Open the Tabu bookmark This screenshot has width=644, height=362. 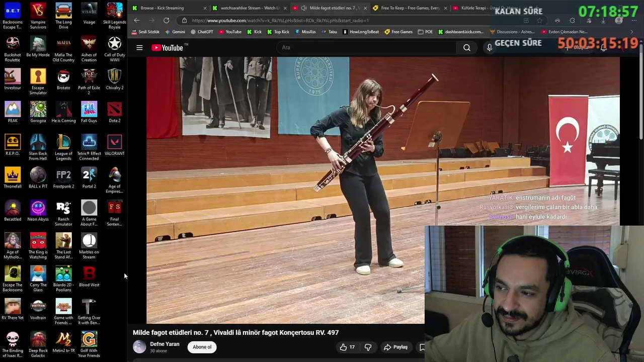(329, 32)
